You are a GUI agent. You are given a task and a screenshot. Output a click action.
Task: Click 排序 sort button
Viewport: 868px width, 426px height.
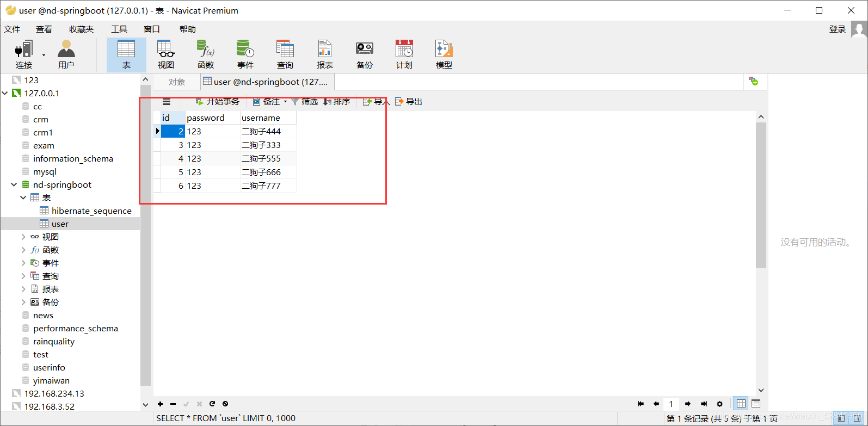tap(336, 102)
